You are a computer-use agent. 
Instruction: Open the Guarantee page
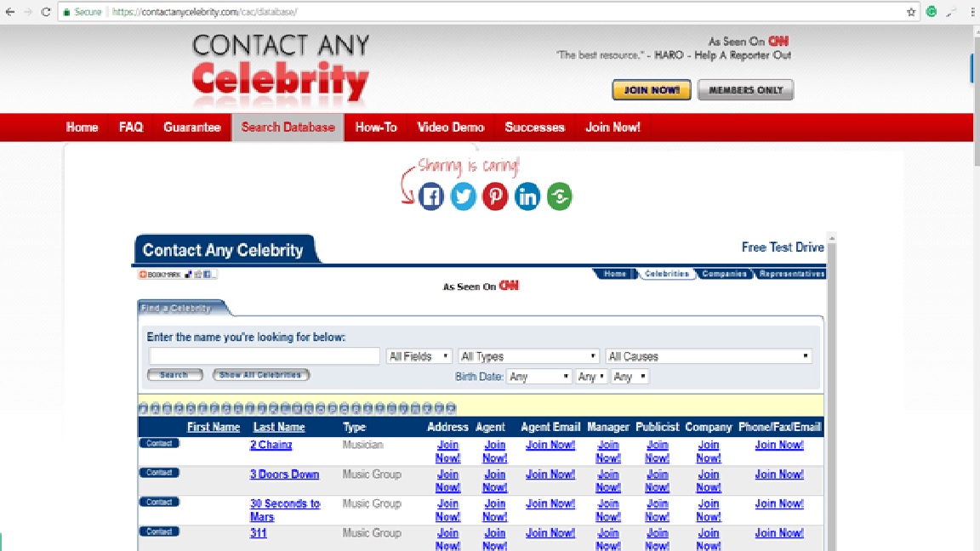192,128
